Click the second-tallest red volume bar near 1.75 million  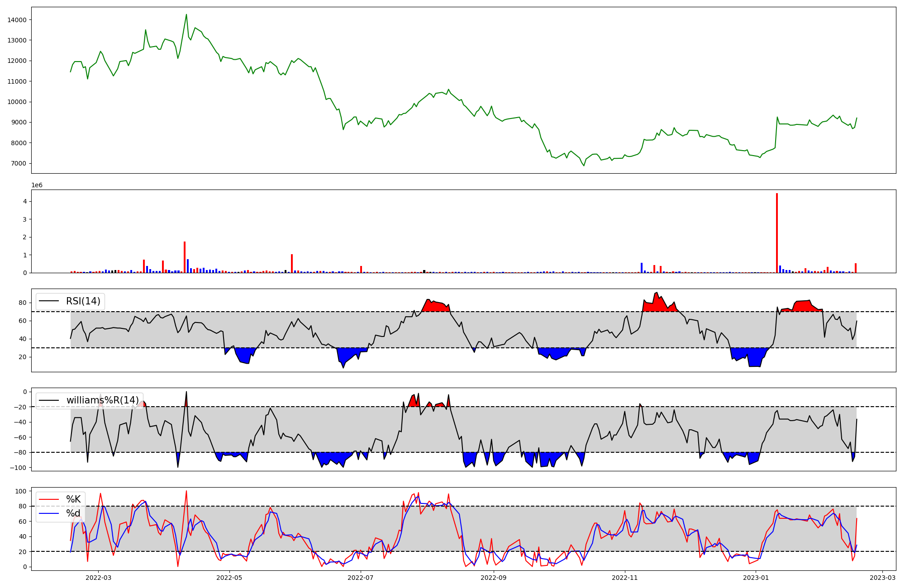(185, 257)
